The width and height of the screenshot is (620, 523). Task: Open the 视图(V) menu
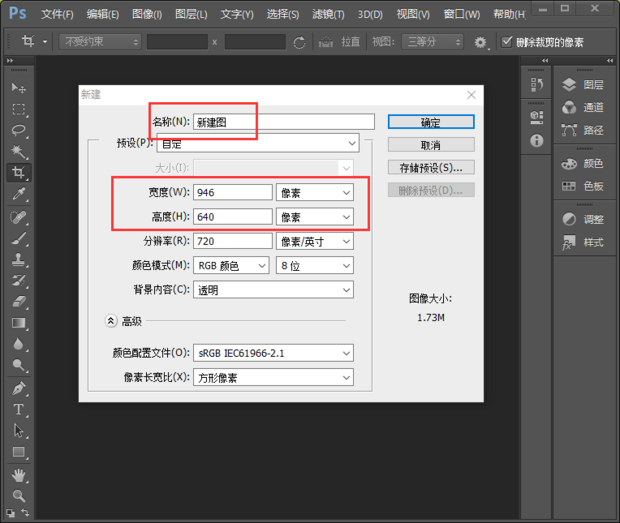click(x=413, y=14)
